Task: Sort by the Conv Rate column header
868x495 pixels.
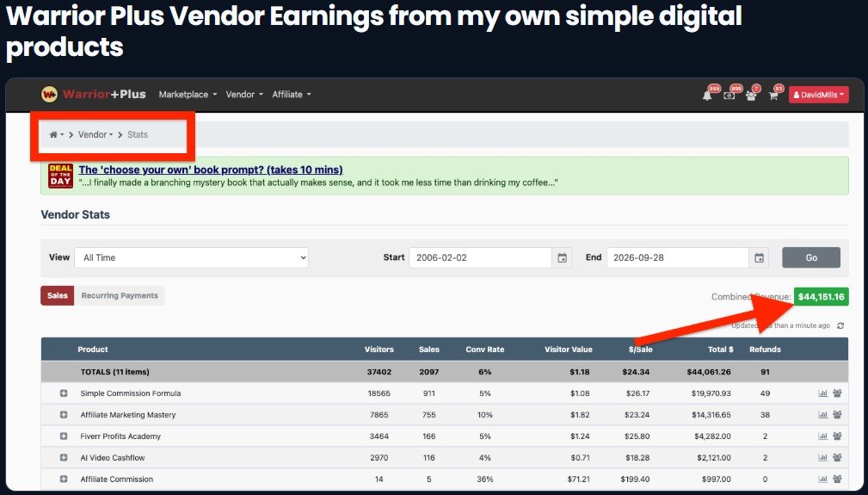Action: click(x=485, y=350)
